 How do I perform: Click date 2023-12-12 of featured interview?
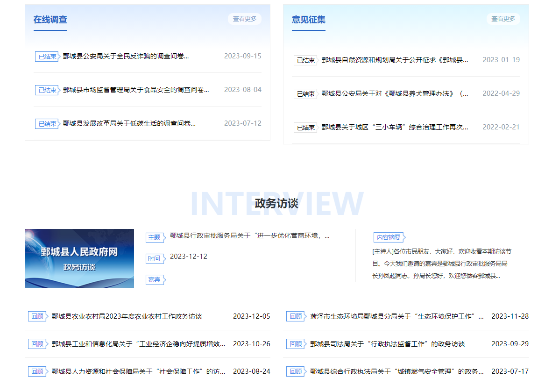coord(189,257)
